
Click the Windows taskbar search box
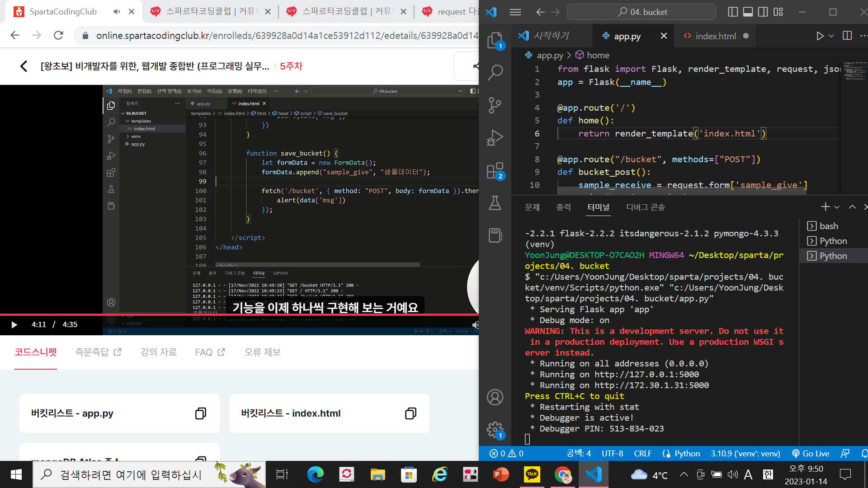click(x=149, y=474)
